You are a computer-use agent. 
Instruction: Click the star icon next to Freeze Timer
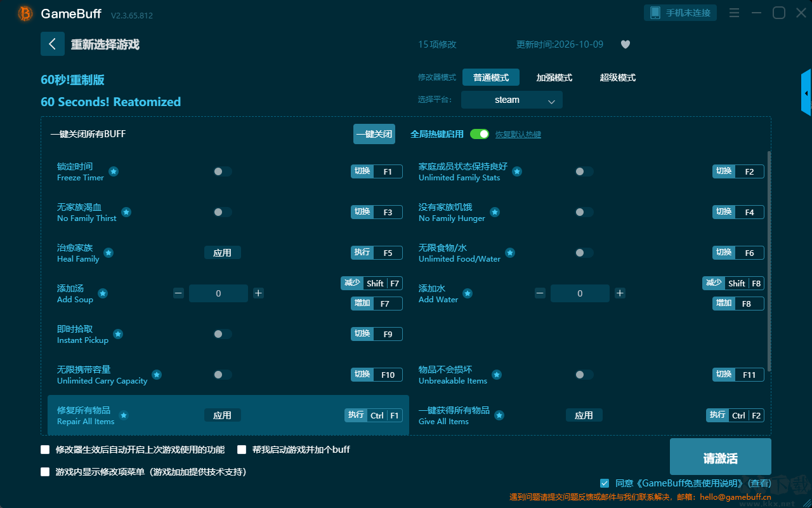click(x=114, y=171)
